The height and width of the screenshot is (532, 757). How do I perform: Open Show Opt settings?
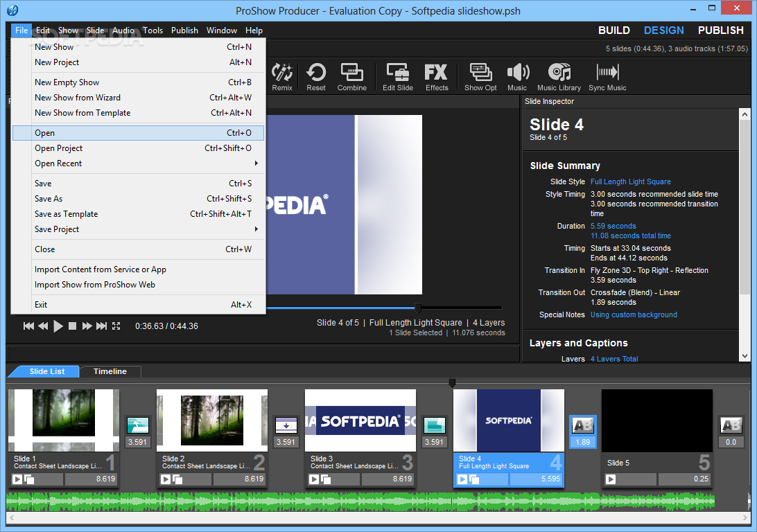click(480, 77)
